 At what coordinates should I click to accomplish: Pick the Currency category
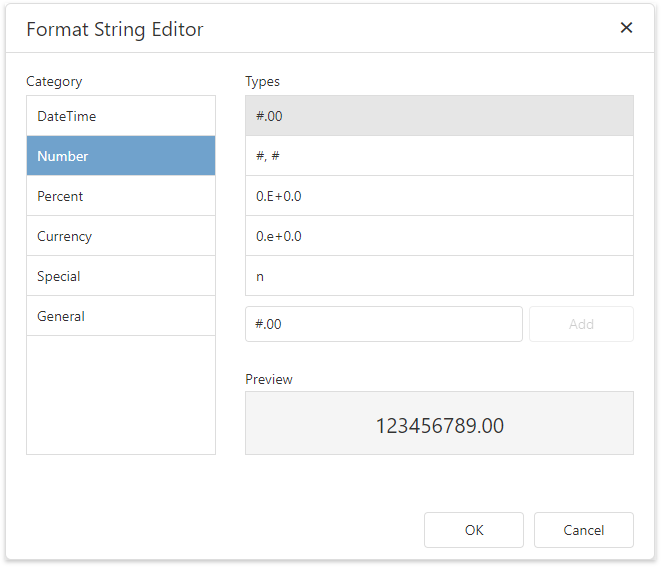(120, 236)
